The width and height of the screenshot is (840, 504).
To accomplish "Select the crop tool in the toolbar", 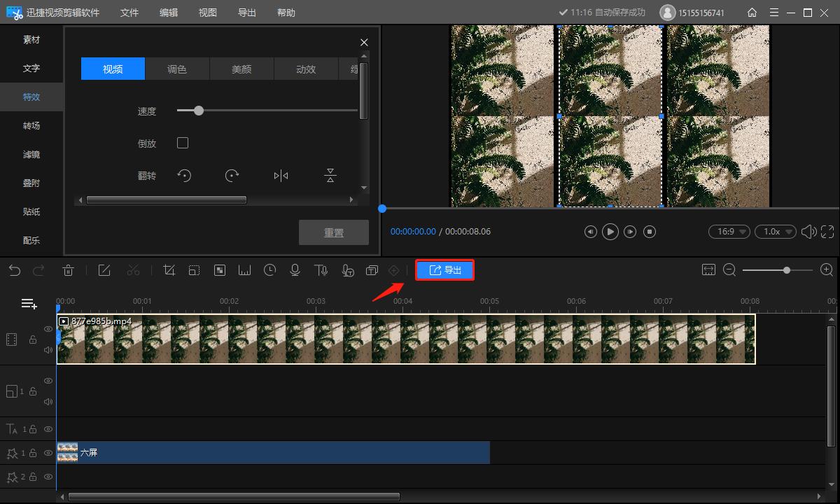I will 169,271.
